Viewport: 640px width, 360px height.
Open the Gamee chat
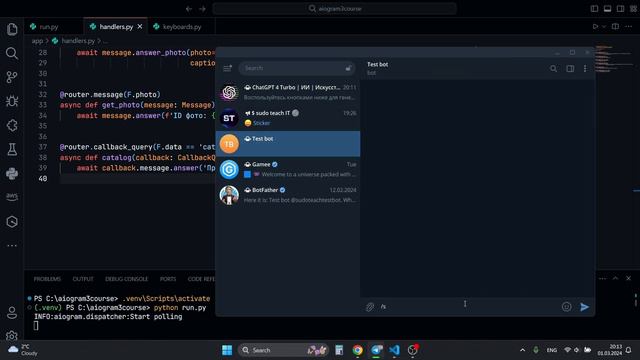pyautogui.click(x=288, y=169)
